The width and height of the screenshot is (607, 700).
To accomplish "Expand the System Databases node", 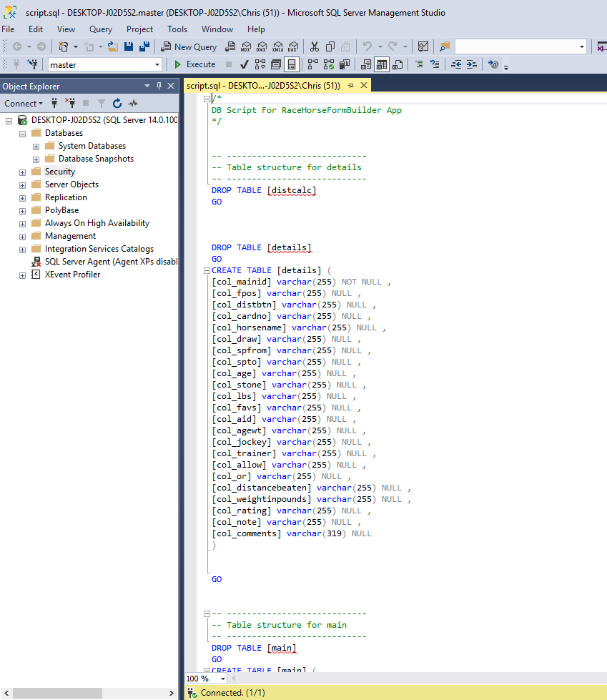I will point(36,146).
